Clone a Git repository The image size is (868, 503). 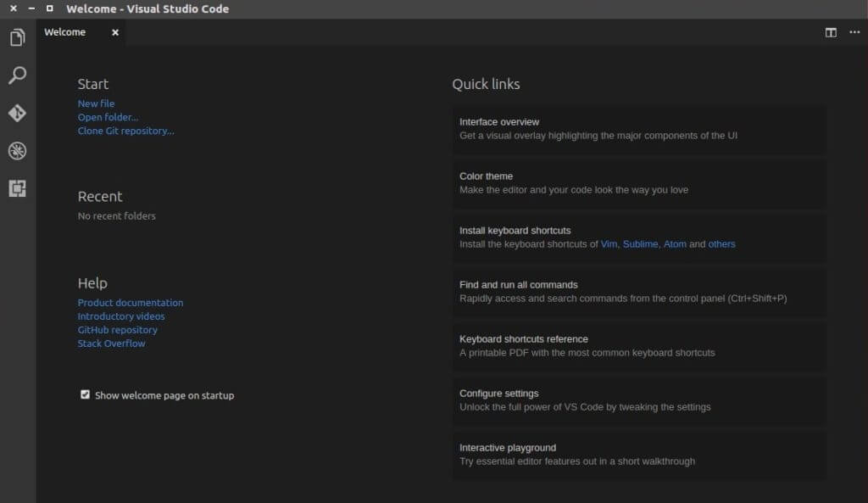coord(125,131)
